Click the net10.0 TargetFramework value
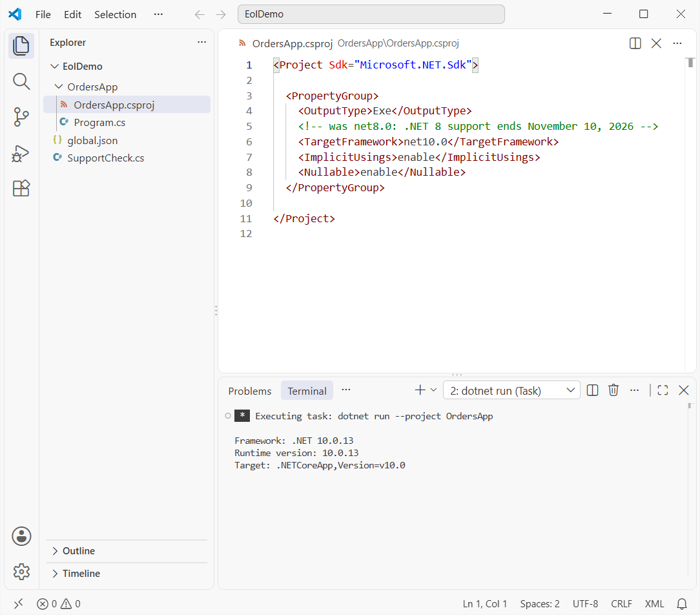700x615 pixels. [x=426, y=142]
